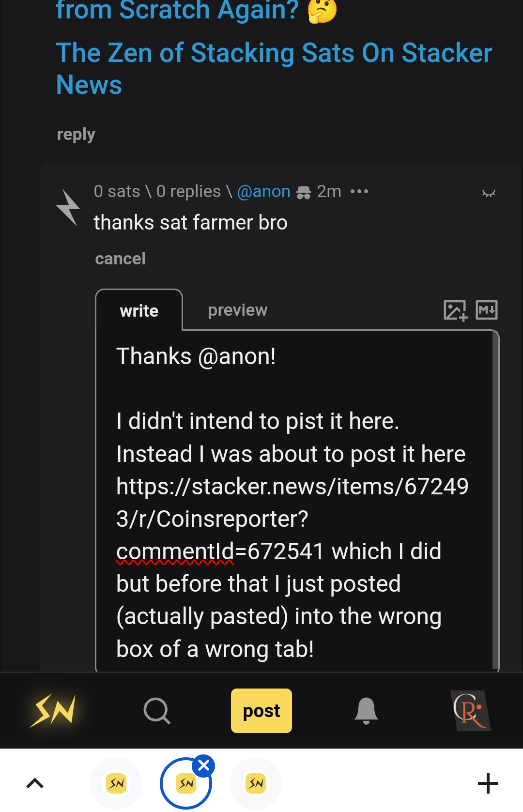Close the selected browser tab
523x812 pixels.
[204, 766]
